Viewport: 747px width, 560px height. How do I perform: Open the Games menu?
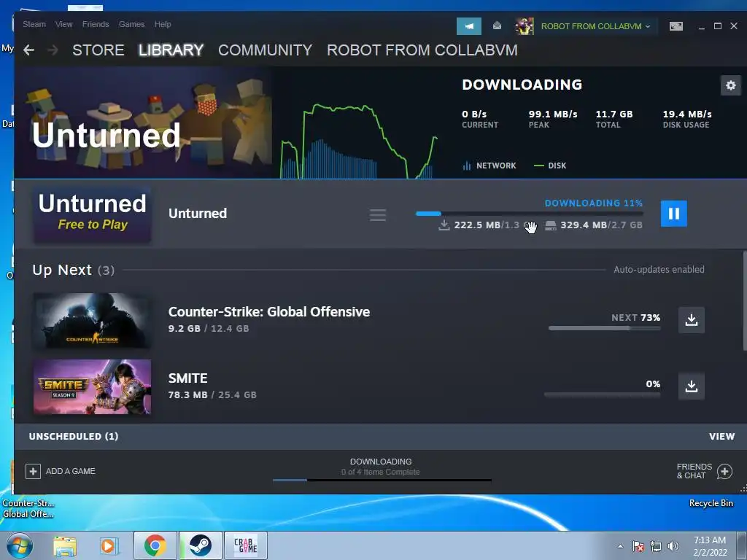point(131,24)
